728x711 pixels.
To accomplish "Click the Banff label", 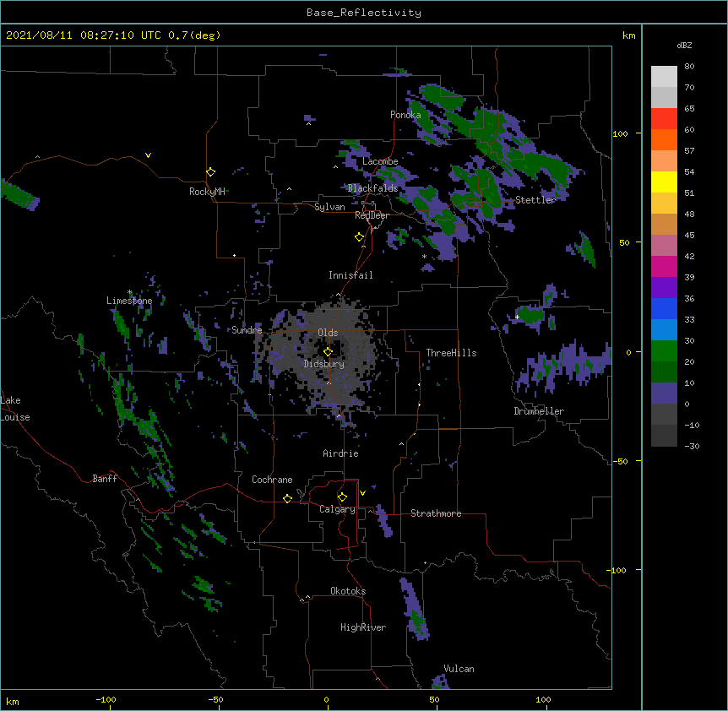I will pos(105,479).
